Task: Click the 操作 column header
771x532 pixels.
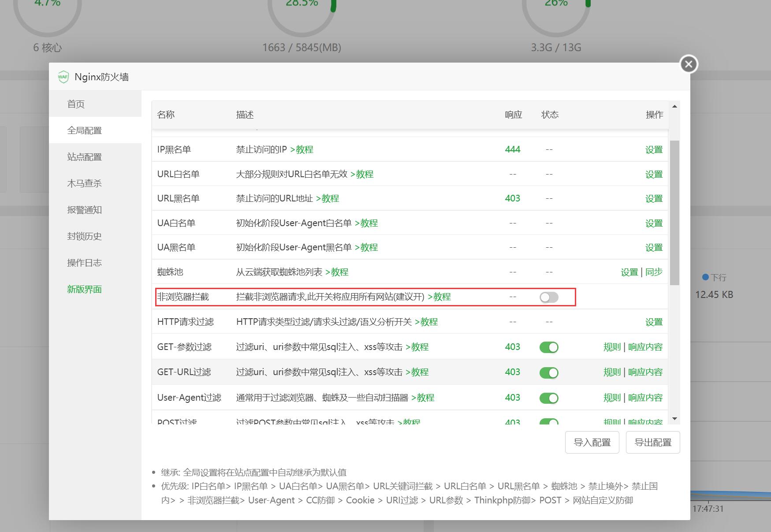Action: (654, 115)
